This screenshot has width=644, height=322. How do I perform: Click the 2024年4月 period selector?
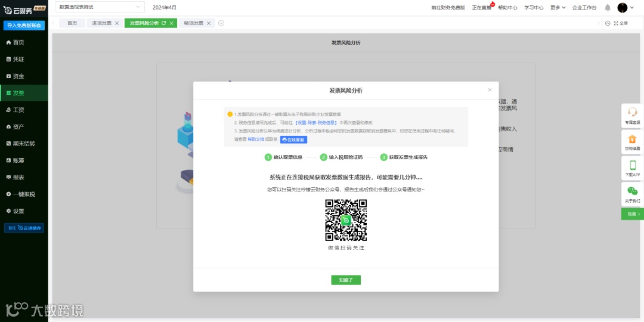[165, 7]
